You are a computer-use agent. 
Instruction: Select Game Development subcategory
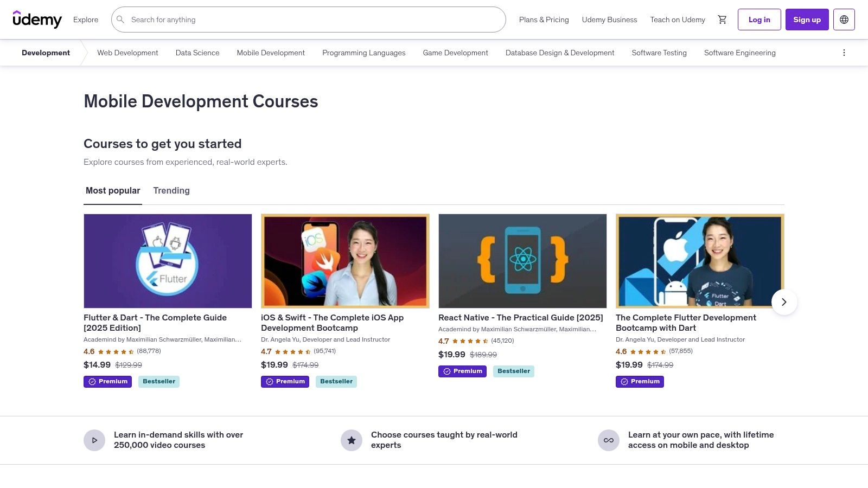click(x=456, y=53)
